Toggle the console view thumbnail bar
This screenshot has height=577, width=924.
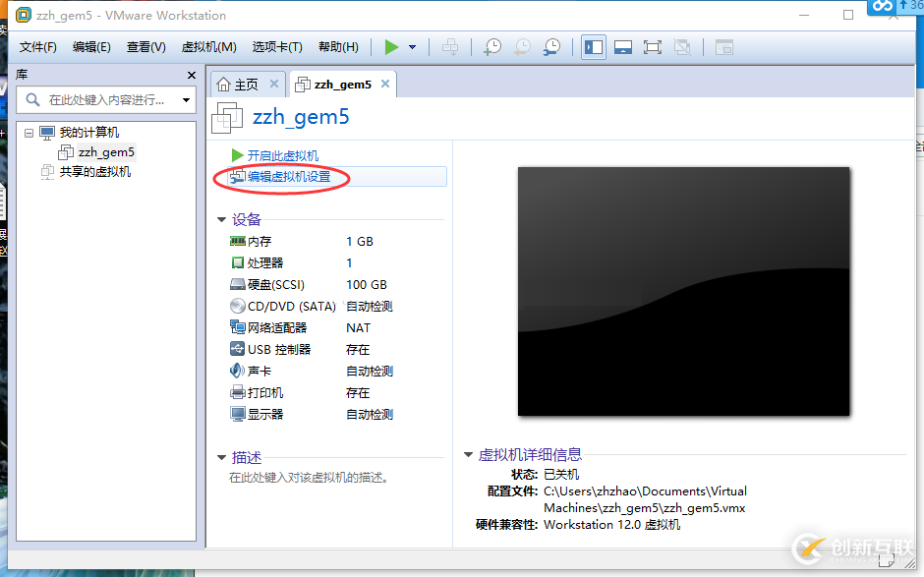pyautogui.click(x=623, y=46)
